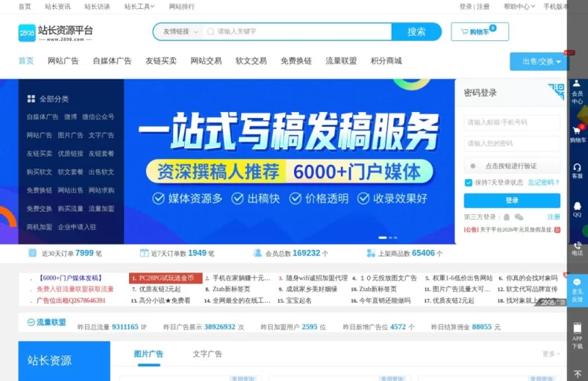Focus the 请输入关键字 search input
Screen dimensions: 588x381
click(298, 32)
